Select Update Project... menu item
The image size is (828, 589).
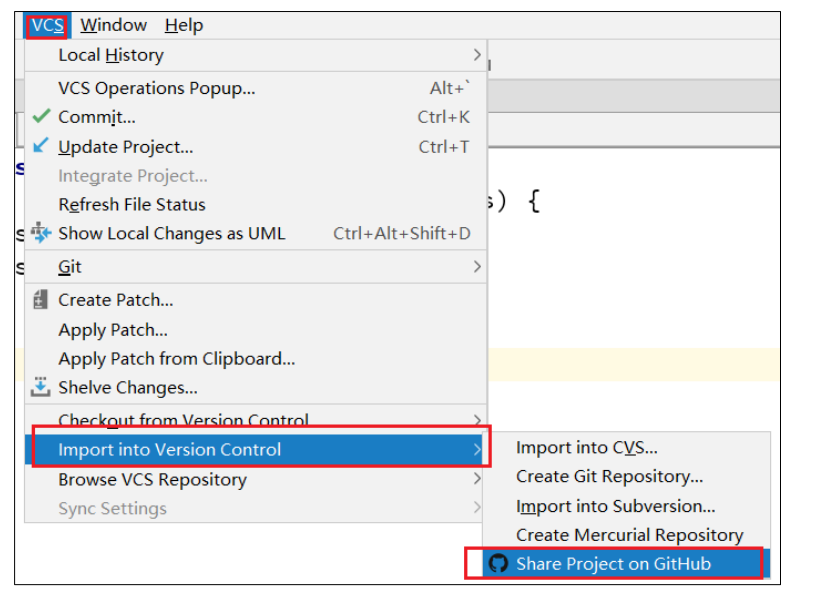255,146
